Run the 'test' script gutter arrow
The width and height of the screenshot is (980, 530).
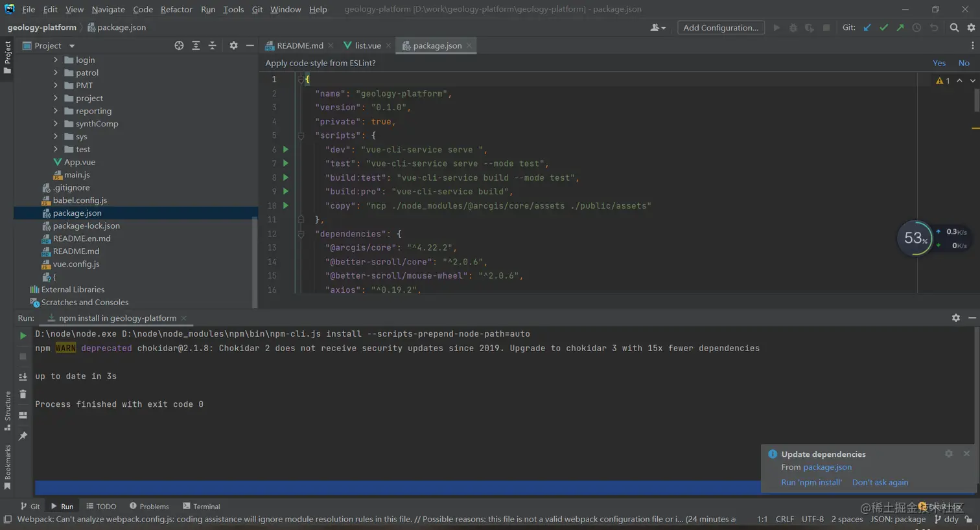(x=285, y=163)
